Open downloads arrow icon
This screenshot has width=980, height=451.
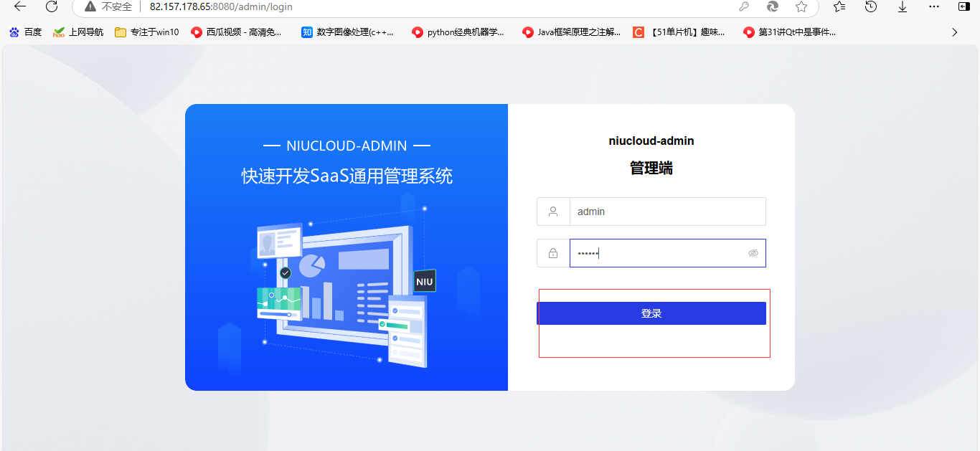[x=903, y=6]
